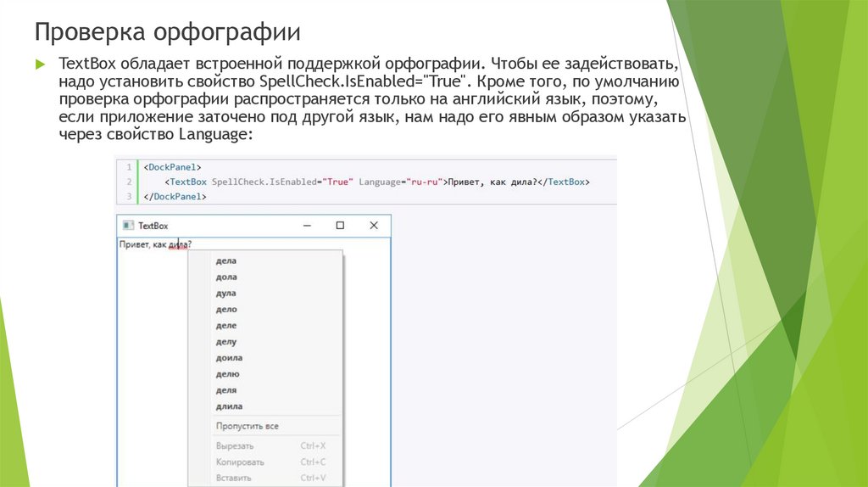Click the slide title 'Проверка орфографии'

[167, 31]
